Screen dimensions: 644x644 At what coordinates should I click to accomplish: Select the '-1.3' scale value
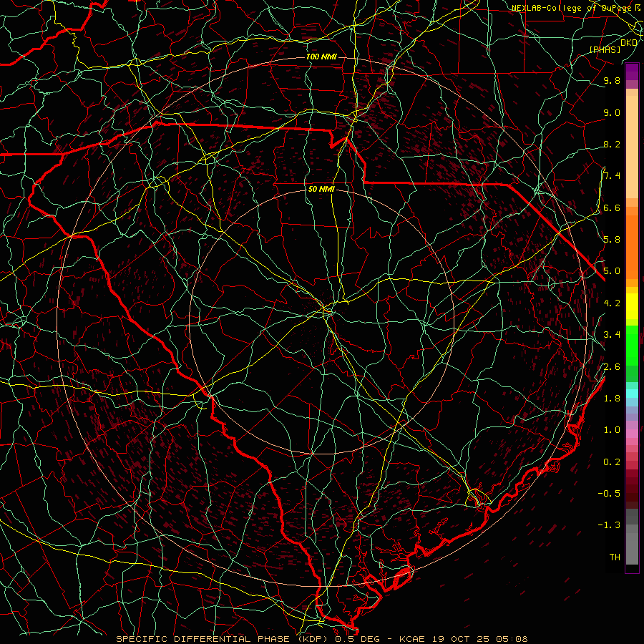(609, 525)
